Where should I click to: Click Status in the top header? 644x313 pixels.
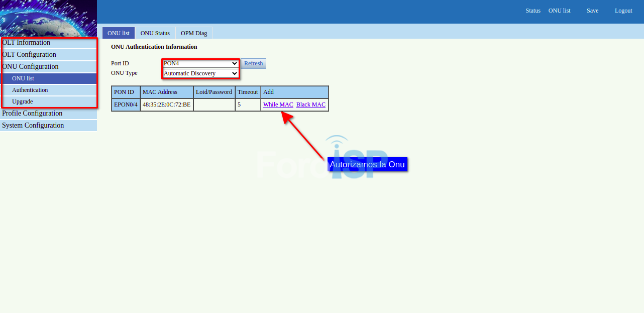coord(533,11)
